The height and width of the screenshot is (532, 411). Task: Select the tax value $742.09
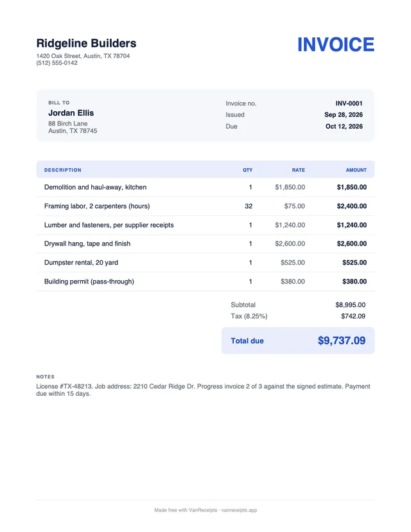[353, 316]
